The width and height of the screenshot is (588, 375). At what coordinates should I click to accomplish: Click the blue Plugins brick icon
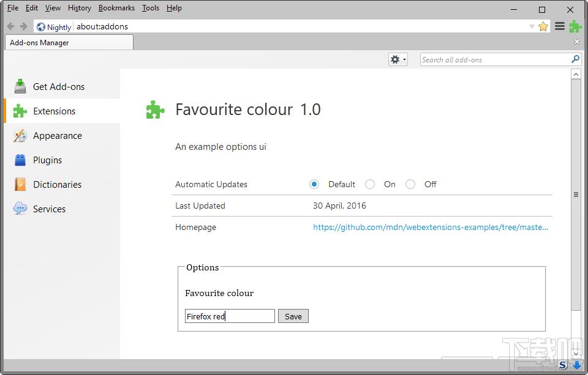[x=20, y=160]
